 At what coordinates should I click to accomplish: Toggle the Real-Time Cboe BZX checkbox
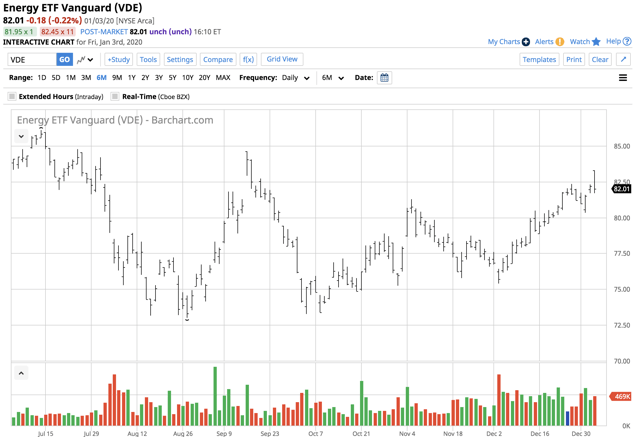[115, 97]
